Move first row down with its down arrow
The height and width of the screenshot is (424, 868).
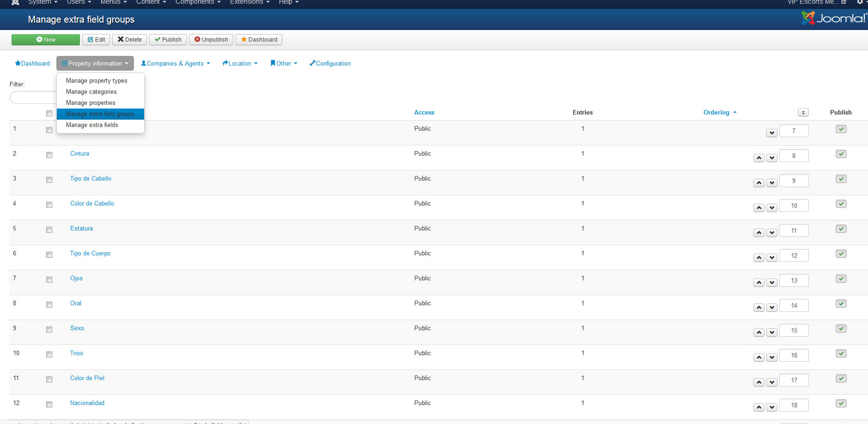point(772,133)
